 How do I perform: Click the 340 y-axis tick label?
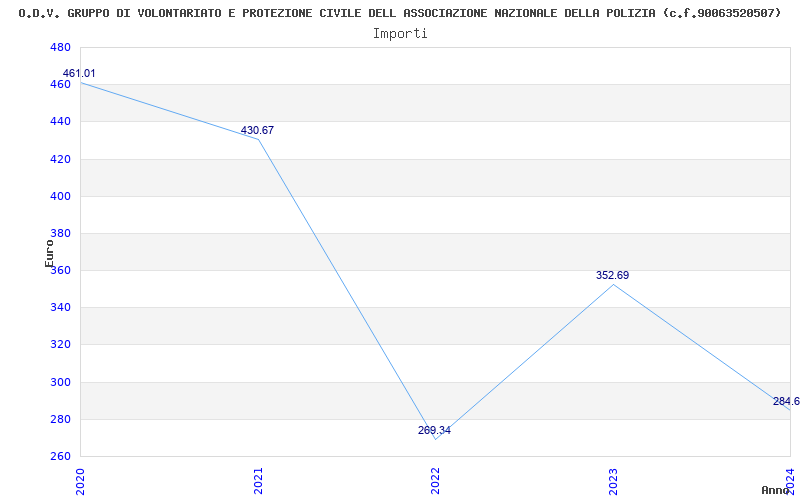(x=60, y=308)
